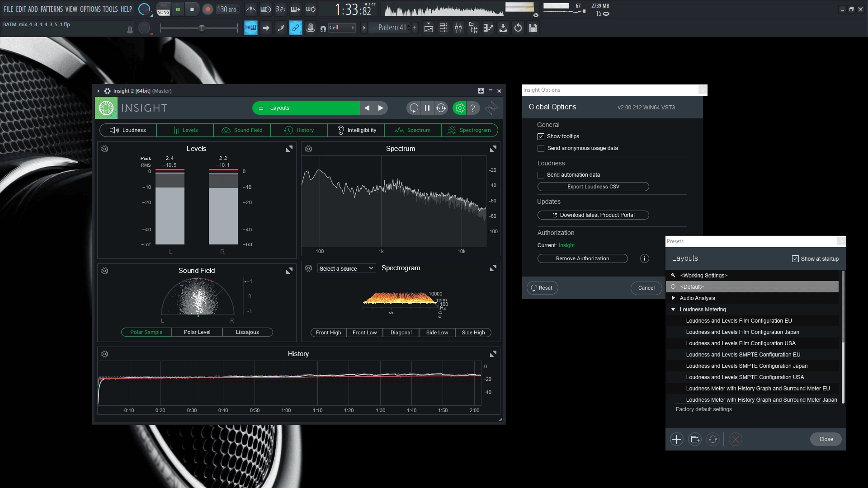Toggle the Spectrum module tab
The image size is (868, 488).
[x=413, y=130]
